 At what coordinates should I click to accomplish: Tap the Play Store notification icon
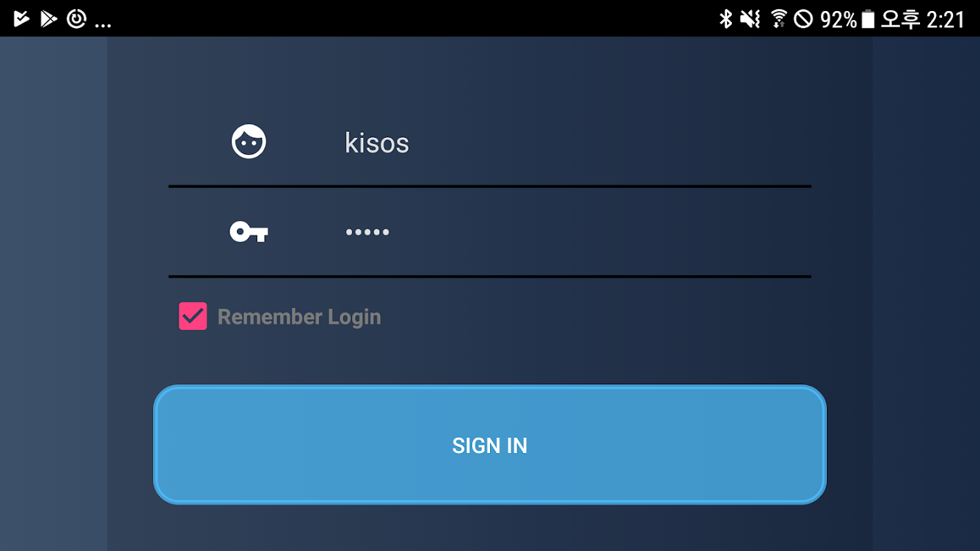pos(48,19)
